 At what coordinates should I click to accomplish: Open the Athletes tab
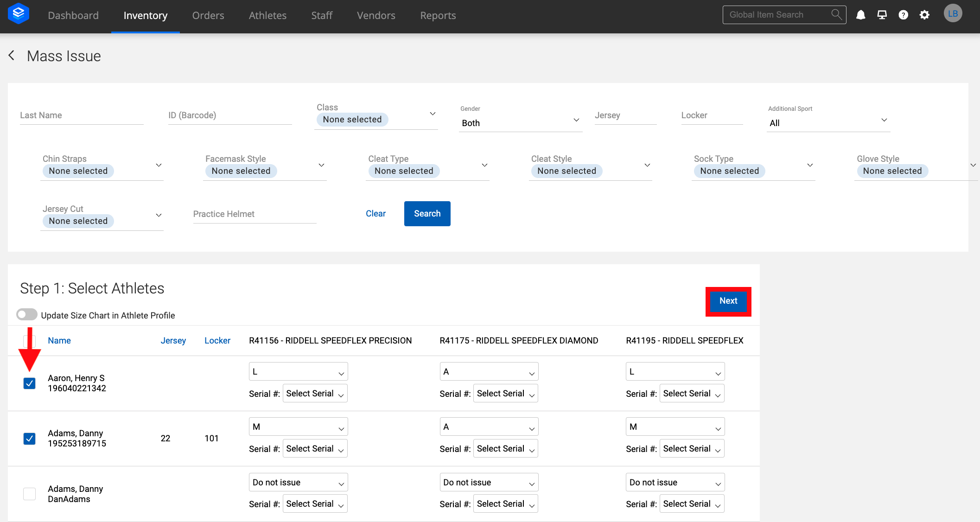pos(267,16)
